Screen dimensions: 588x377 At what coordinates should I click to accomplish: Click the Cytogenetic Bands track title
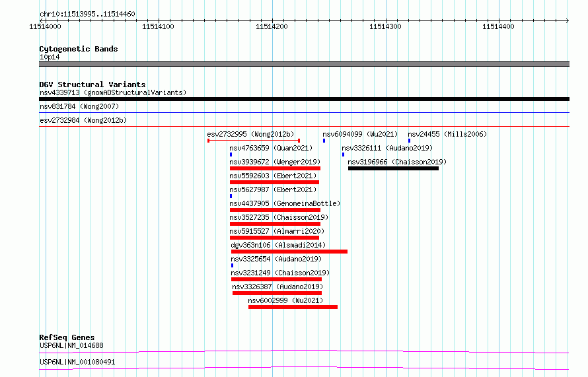click(x=79, y=49)
